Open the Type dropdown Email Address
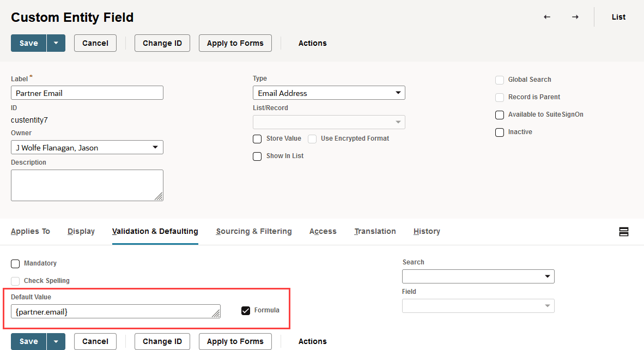 click(x=329, y=93)
